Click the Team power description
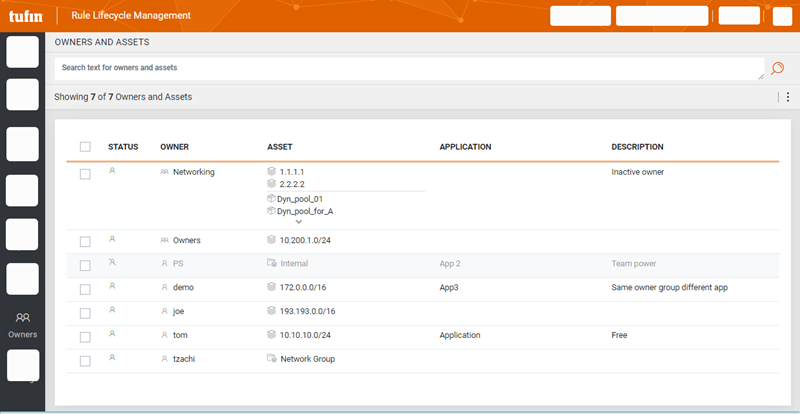Viewport: 800px width, 414px height. coord(634,264)
